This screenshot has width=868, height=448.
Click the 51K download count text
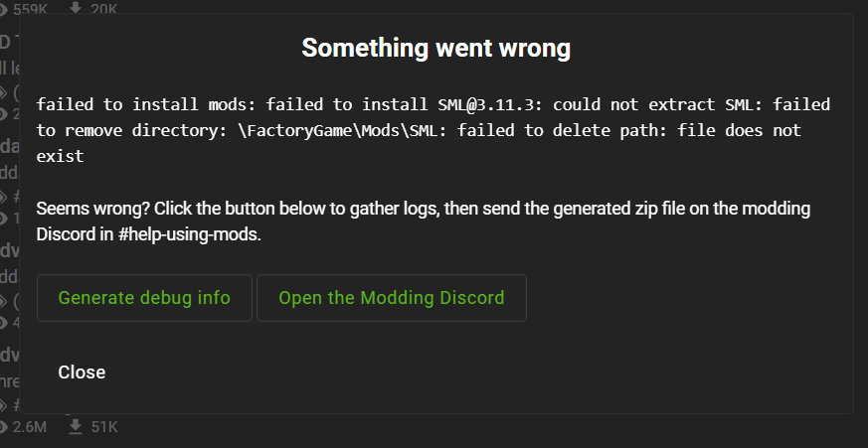click(103, 427)
